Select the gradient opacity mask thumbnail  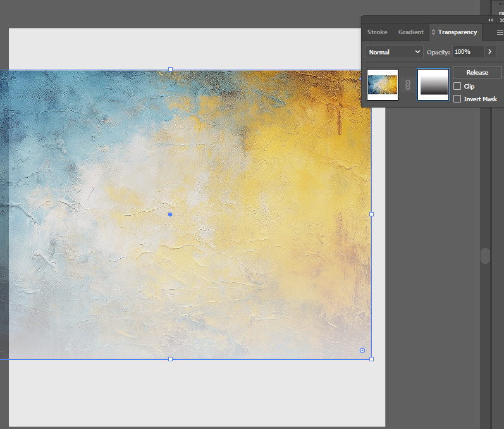[x=433, y=85]
